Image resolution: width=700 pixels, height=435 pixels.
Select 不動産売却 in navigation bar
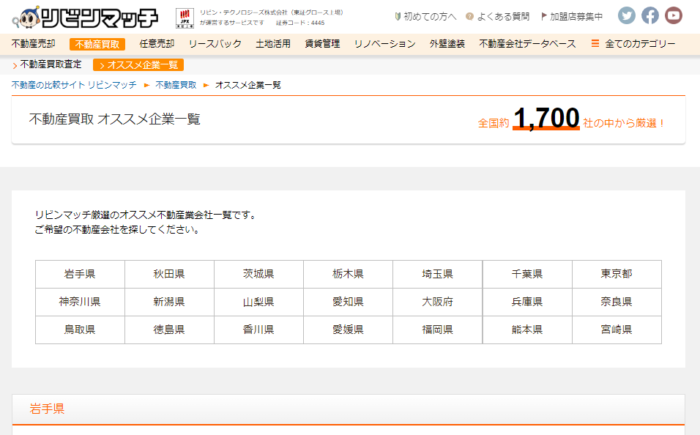33,44
